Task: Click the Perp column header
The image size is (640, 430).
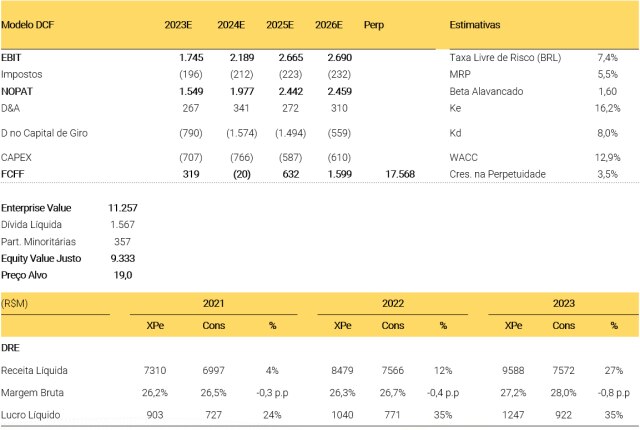Action: click(374, 23)
